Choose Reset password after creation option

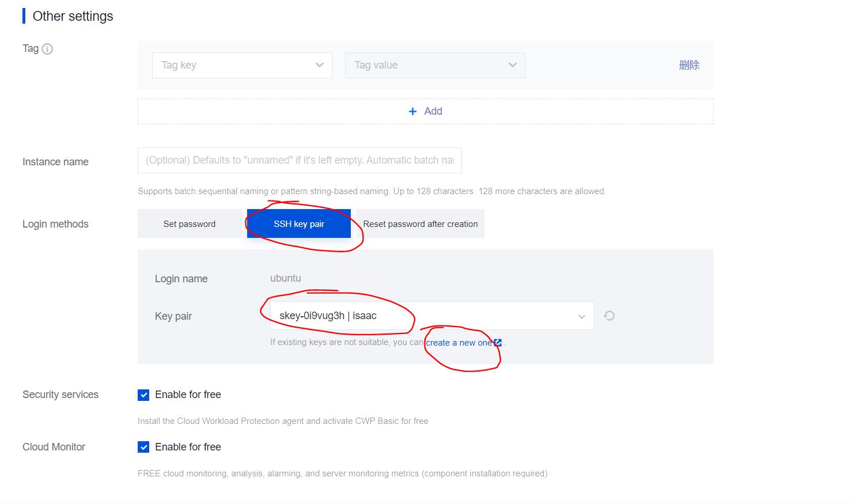click(x=420, y=223)
